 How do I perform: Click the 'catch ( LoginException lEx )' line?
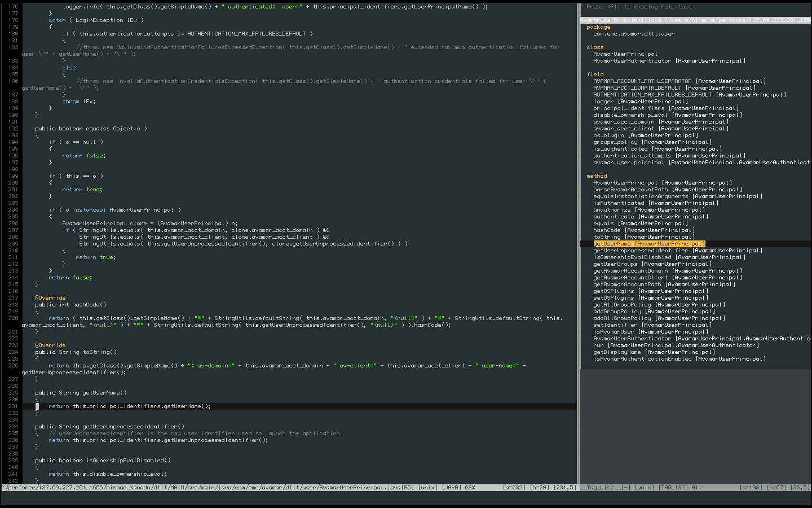point(96,20)
